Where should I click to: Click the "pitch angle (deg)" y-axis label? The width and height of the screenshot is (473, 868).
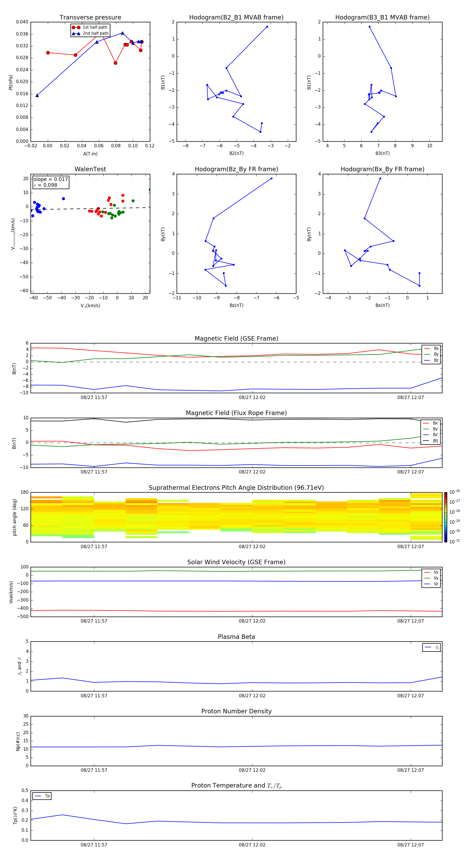pyautogui.click(x=14, y=517)
